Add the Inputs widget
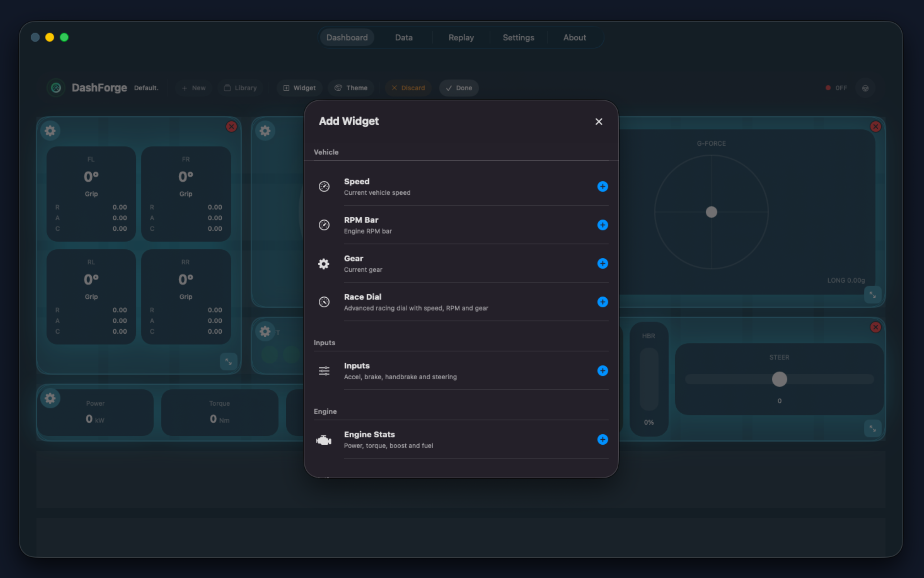 tap(602, 370)
